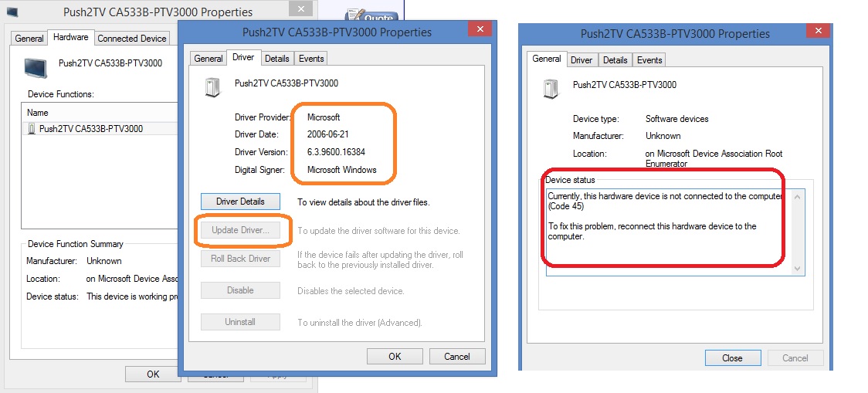Viewport: 868px width, 393px height.
Task: Click Driver Version value 6.3.9600.16384
Action: 336,151
